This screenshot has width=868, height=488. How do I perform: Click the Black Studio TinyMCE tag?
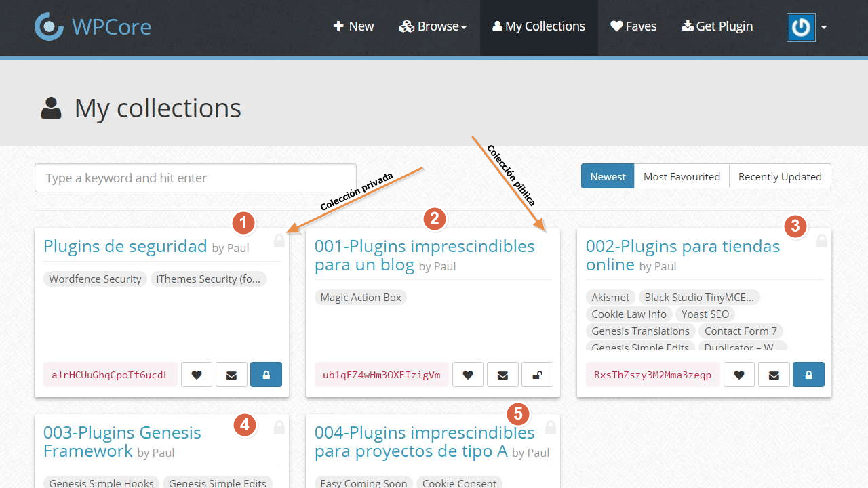point(699,298)
